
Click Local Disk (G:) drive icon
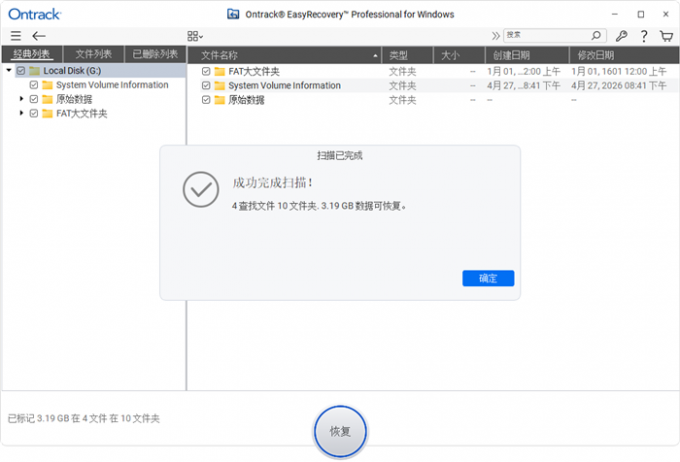(34, 71)
